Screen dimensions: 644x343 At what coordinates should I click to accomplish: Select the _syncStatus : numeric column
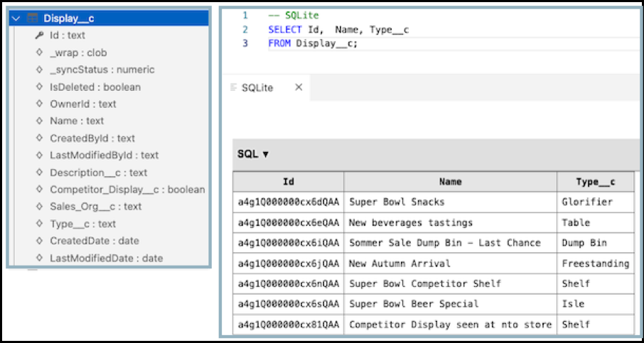[102, 70]
